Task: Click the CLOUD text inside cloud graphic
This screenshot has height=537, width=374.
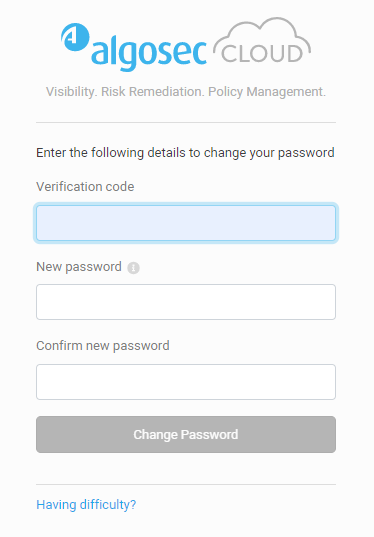Action: pos(262,54)
